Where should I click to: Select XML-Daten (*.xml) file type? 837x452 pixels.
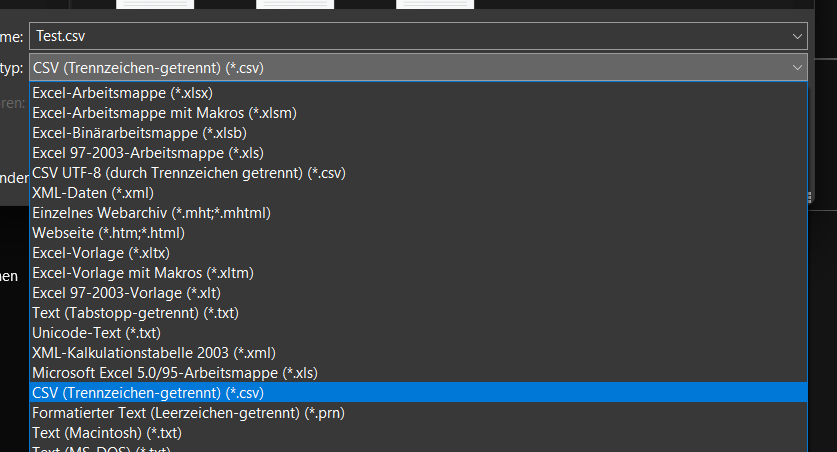pos(93,193)
